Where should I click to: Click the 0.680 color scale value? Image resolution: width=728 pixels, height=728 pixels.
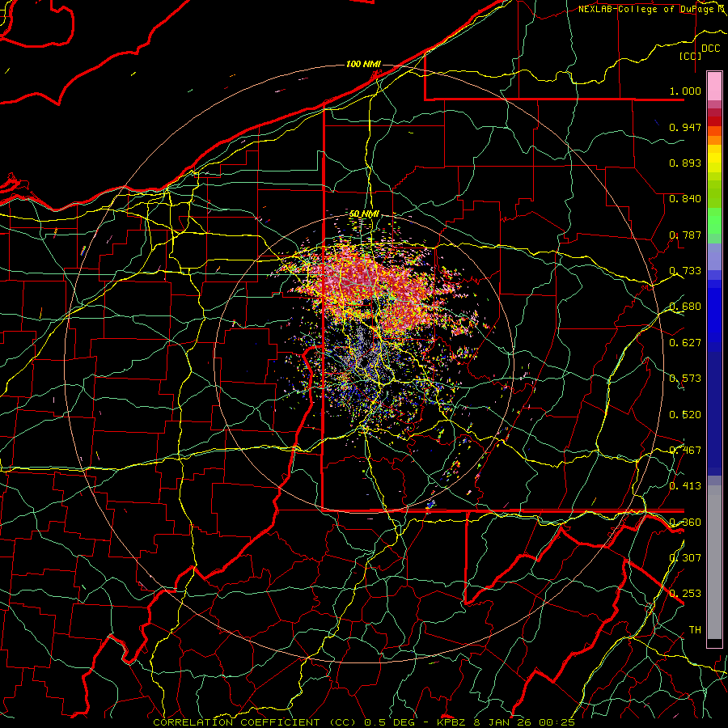coord(685,307)
